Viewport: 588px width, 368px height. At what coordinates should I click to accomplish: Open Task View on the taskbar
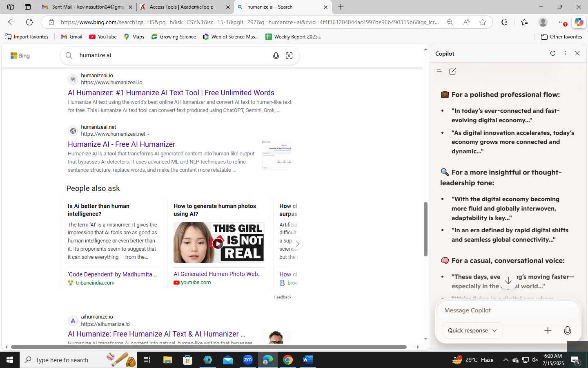pyautogui.click(x=147, y=360)
